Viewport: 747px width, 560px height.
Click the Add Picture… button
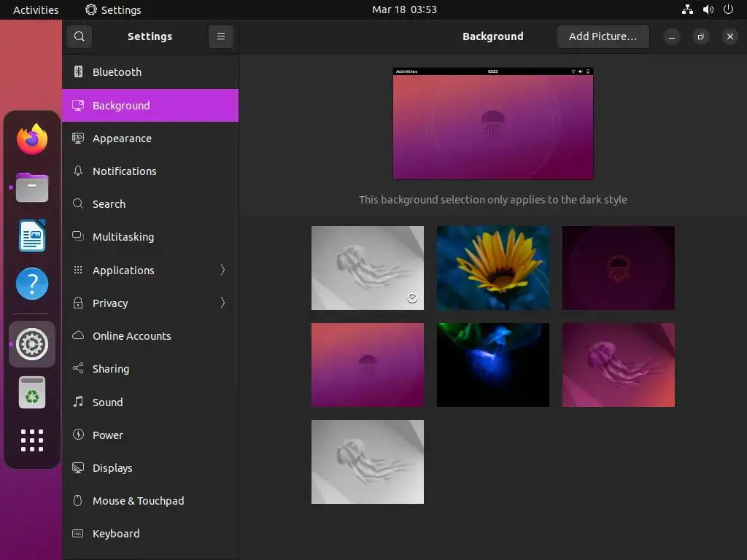[x=603, y=36]
